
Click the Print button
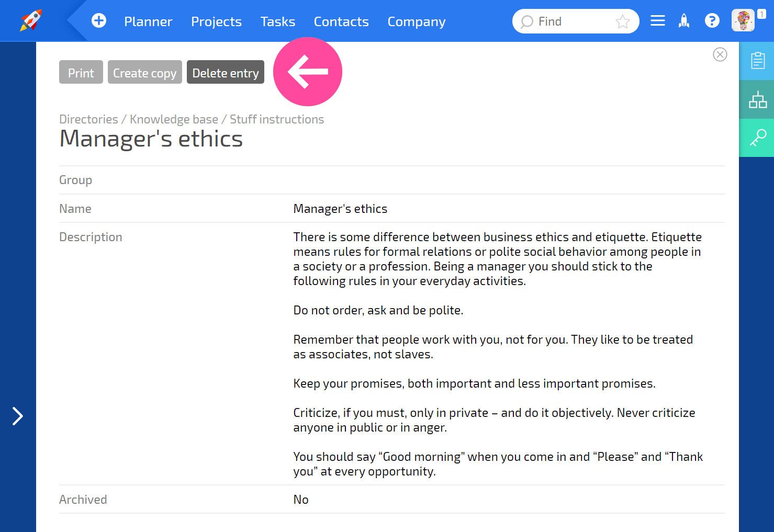81,72
